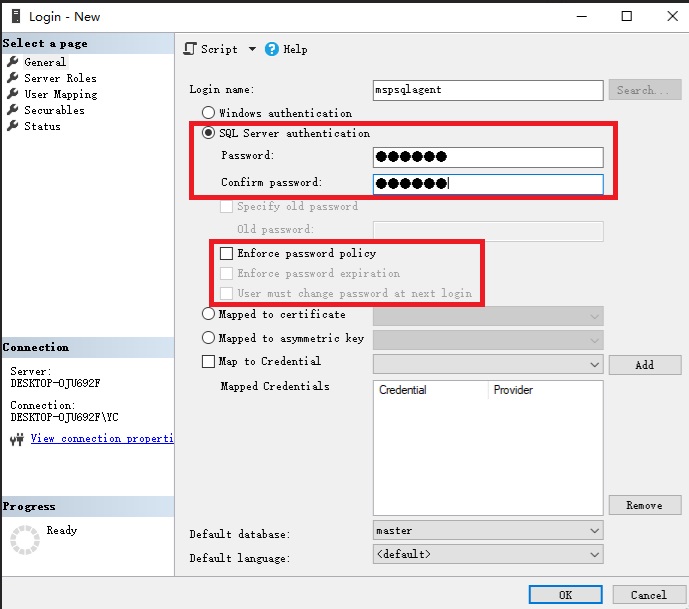The width and height of the screenshot is (689, 609).
Task: Click the view connection properties icon
Action: coord(17,439)
